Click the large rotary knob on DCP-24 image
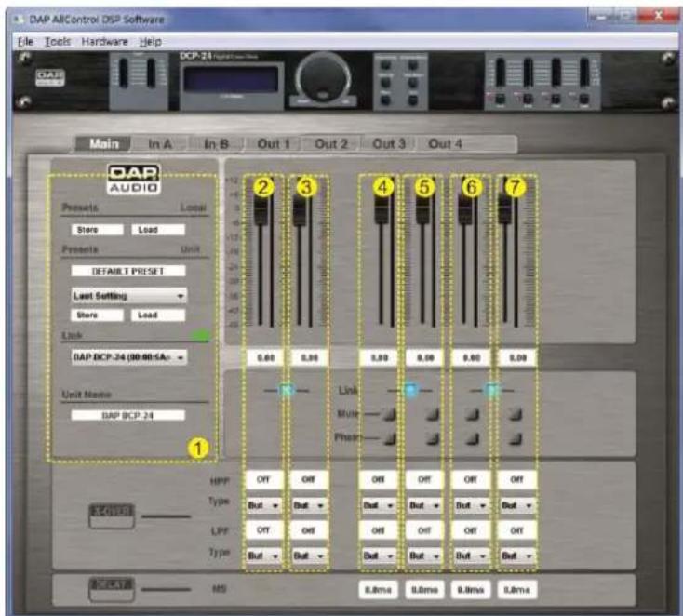This screenshot has width=683, height=616. 323,79
